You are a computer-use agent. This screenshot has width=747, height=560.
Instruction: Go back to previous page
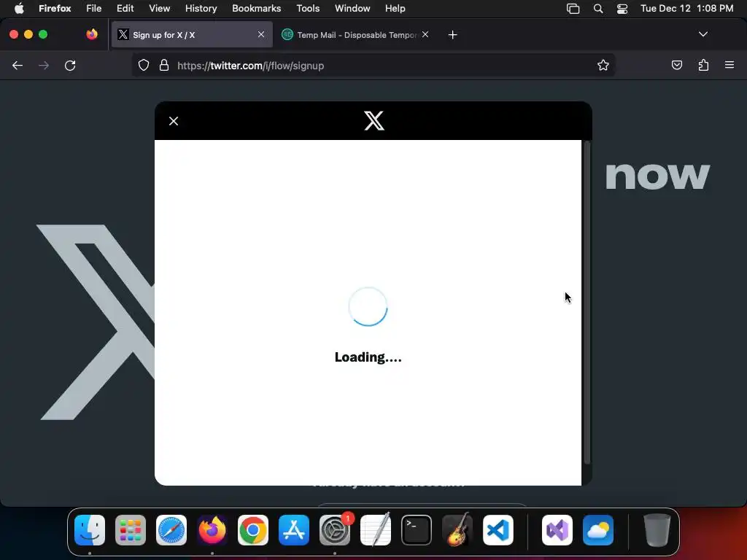click(x=18, y=66)
